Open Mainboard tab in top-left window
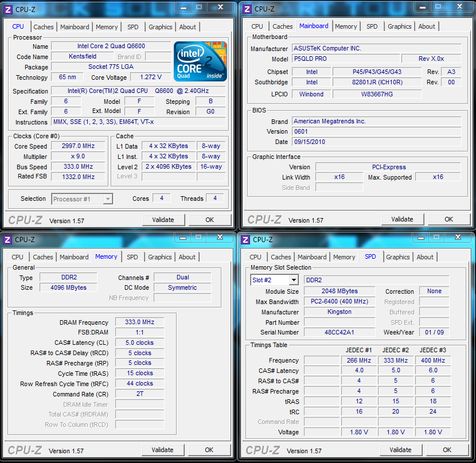Image resolution: width=476 pixels, height=463 pixels. [x=75, y=27]
